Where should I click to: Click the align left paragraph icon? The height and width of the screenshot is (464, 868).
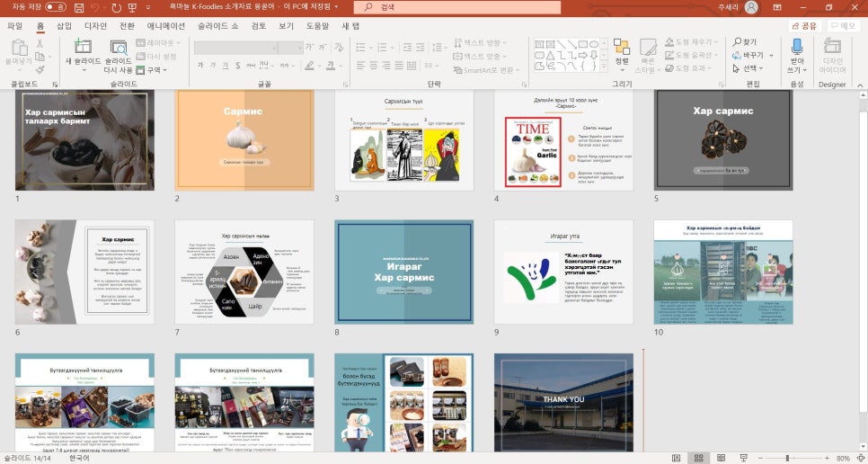pos(360,66)
